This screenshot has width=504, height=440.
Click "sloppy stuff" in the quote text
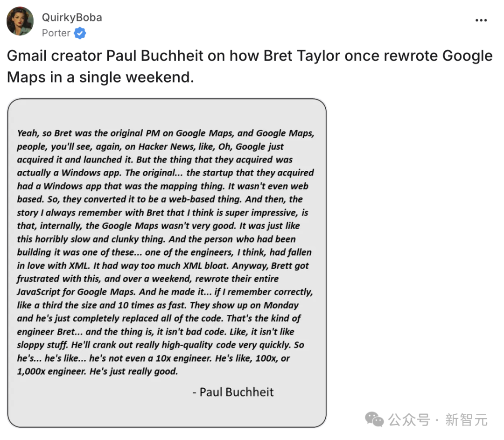pyautogui.click(x=42, y=345)
